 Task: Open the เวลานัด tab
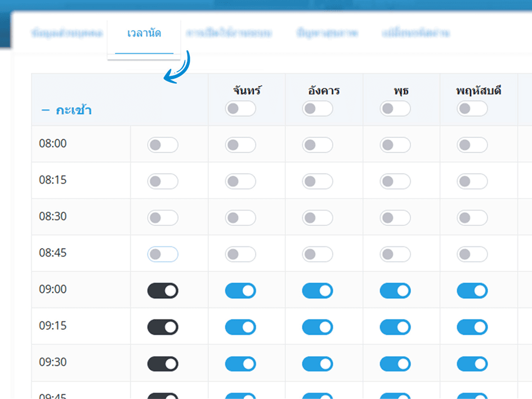click(x=144, y=33)
